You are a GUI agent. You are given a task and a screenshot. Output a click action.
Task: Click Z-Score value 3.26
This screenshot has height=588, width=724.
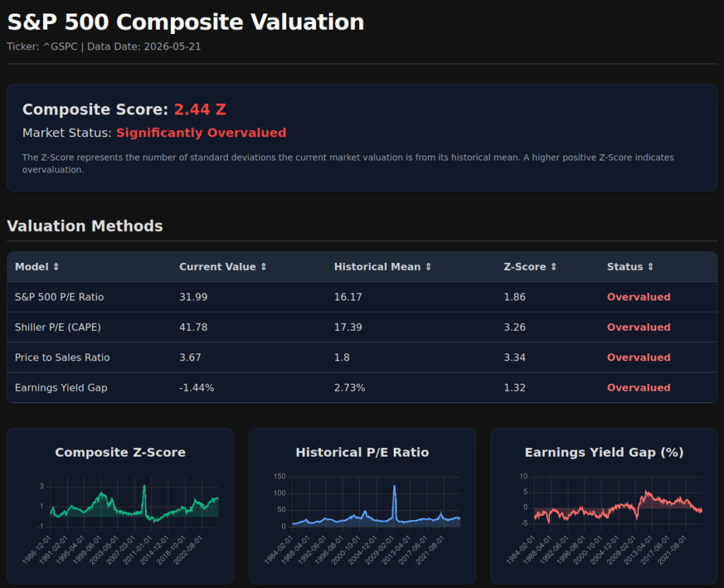pyautogui.click(x=515, y=327)
